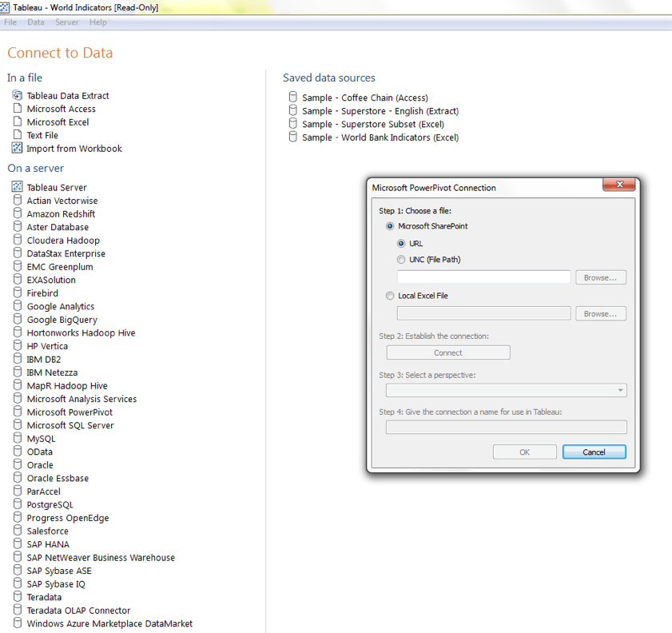Choose HP Vertica connection

pyautogui.click(x=47, y=346)
